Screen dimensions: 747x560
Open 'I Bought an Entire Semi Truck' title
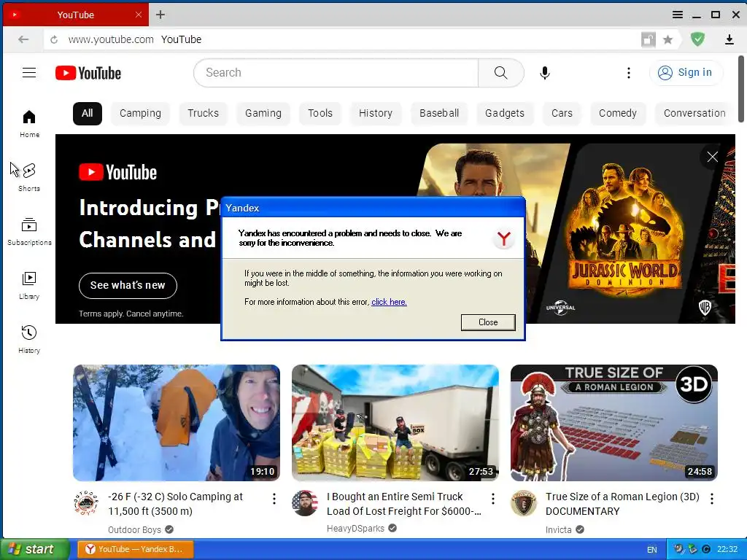[x=404, y=504]
